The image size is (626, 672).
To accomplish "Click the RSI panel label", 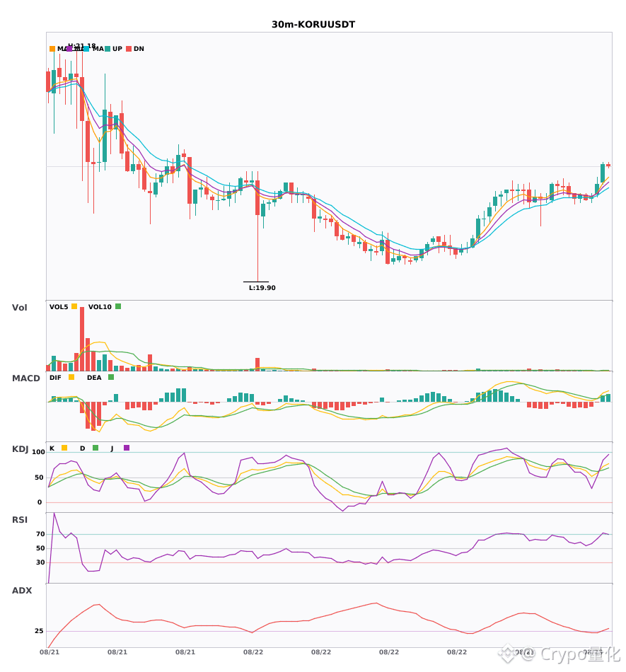I will [20, 520].
